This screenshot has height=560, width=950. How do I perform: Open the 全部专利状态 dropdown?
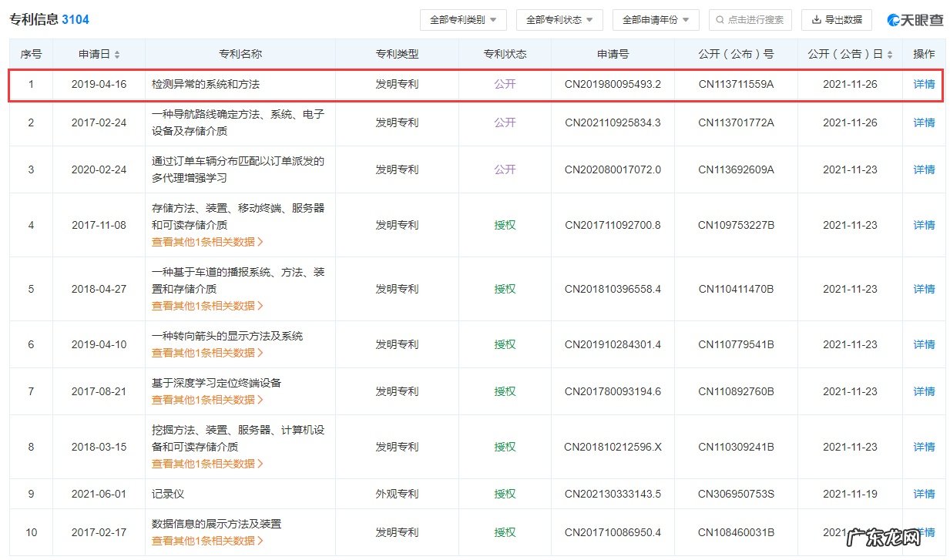point(559,20)
